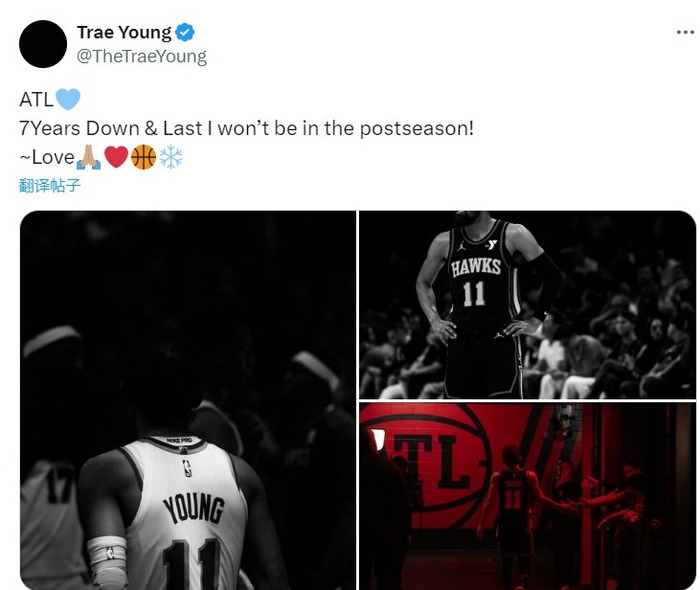Click the HAWKS lettering on the jersey
Screen dimensions: 700x590
pos(476,267)
